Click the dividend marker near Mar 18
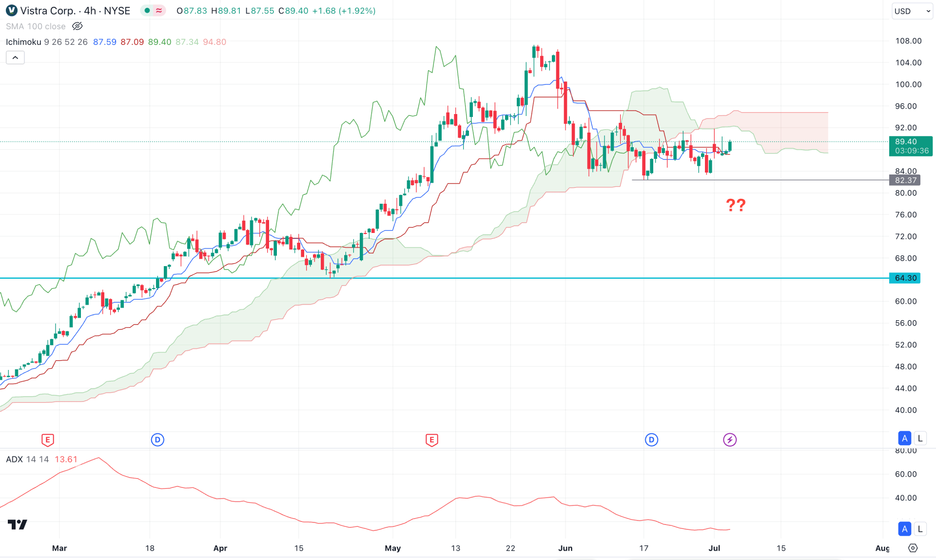 [157, 440]
